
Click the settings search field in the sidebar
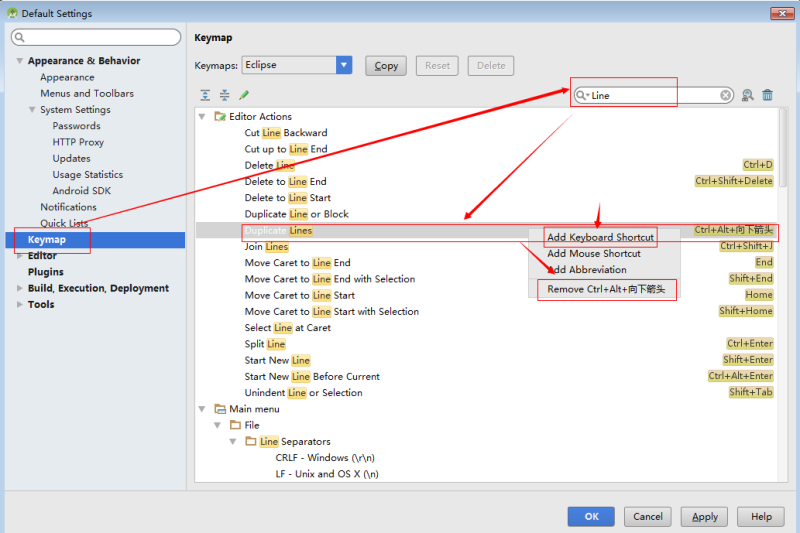coord(96,37)
